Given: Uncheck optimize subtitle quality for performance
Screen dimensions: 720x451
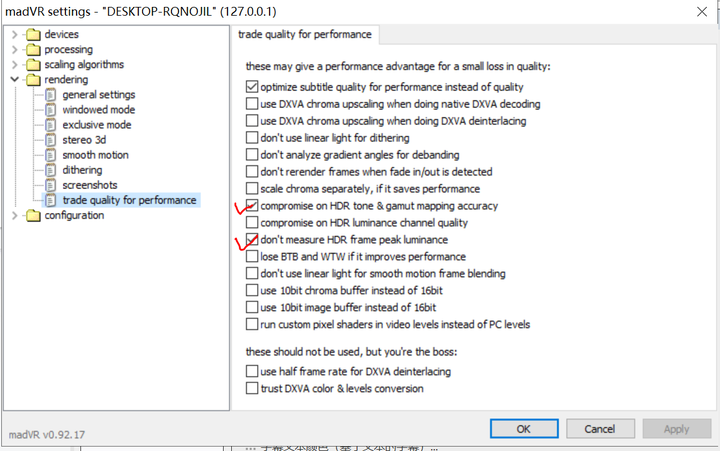Looking at the screenshot, I should click(x=252, y=88).
